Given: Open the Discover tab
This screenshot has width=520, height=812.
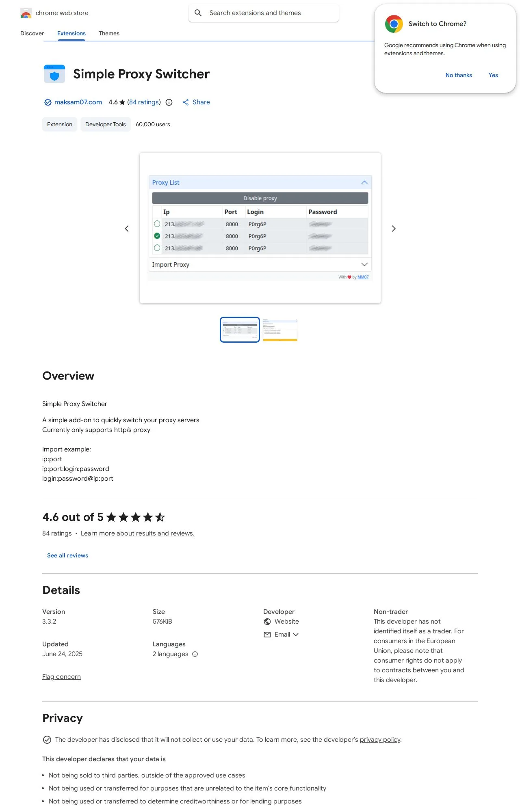Looking at the screenshot, I should (x=32, y=33).
